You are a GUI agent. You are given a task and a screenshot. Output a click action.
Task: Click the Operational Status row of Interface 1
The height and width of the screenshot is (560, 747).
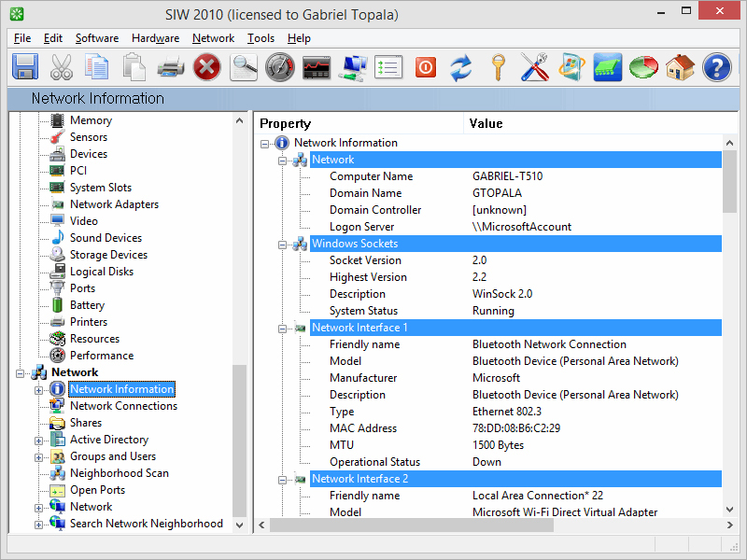point(515,462)
